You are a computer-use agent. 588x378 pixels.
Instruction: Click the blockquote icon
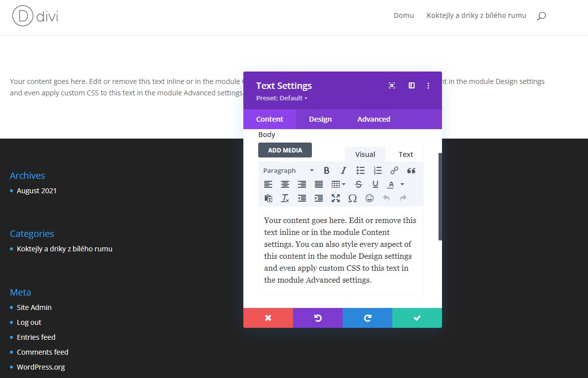(x=411, y=170)
